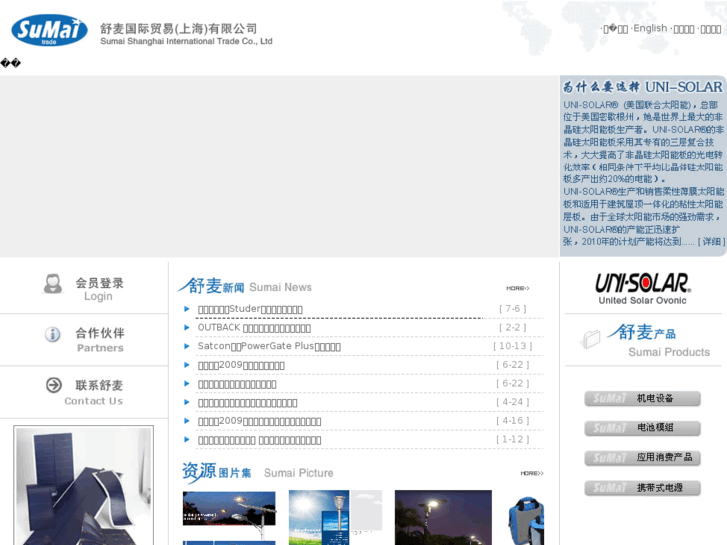This screenshot has width=727, height=545.
Task: Open the Satcon PowerGate Plus news item
Action: (269, 346)
